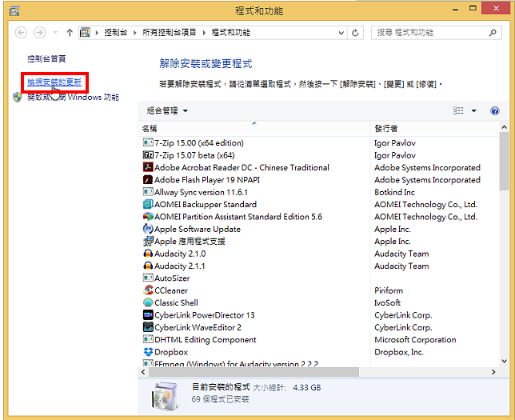The width and height of the screenshot is (515, 420).
Task: Click the control panel icon in address bar
Action: 85,33
